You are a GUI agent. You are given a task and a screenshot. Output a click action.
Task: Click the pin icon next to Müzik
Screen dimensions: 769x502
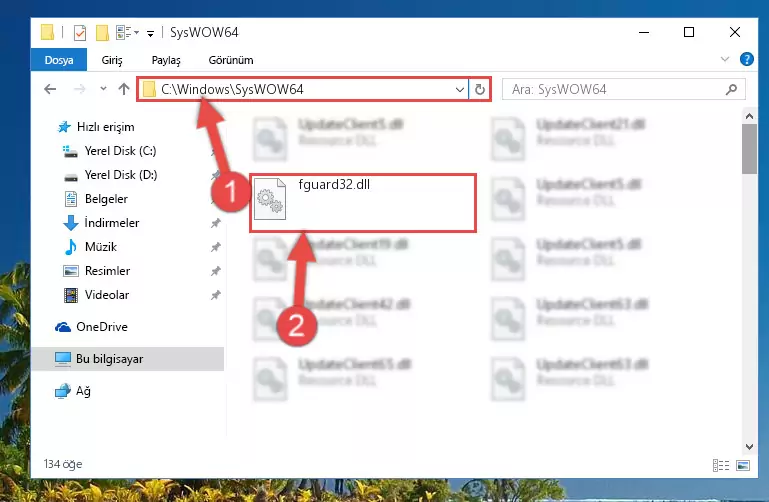coord(216,247)
